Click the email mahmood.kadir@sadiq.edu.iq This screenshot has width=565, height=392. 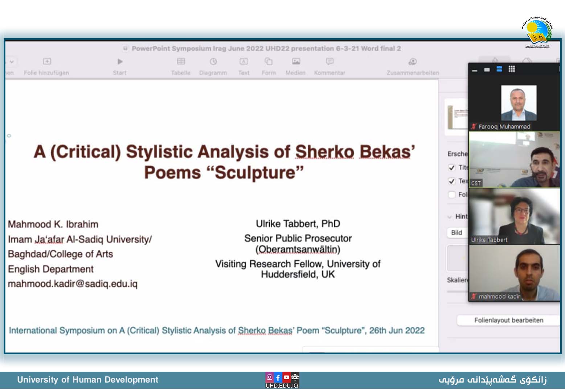pos(73,284)
